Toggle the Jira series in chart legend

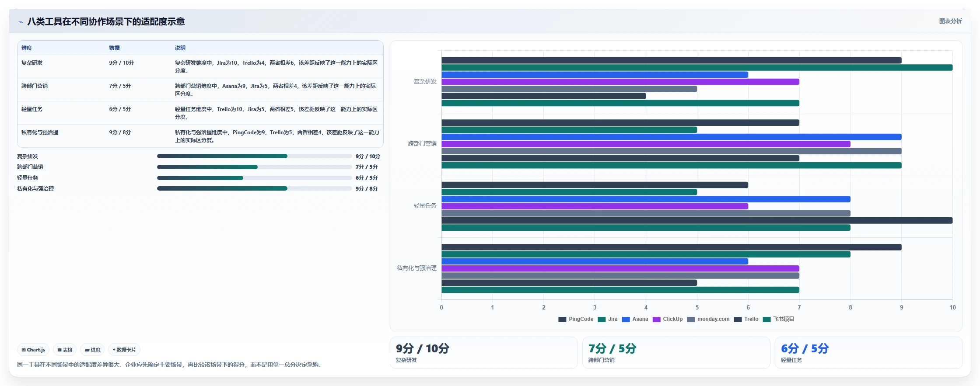tap(608, 319)
